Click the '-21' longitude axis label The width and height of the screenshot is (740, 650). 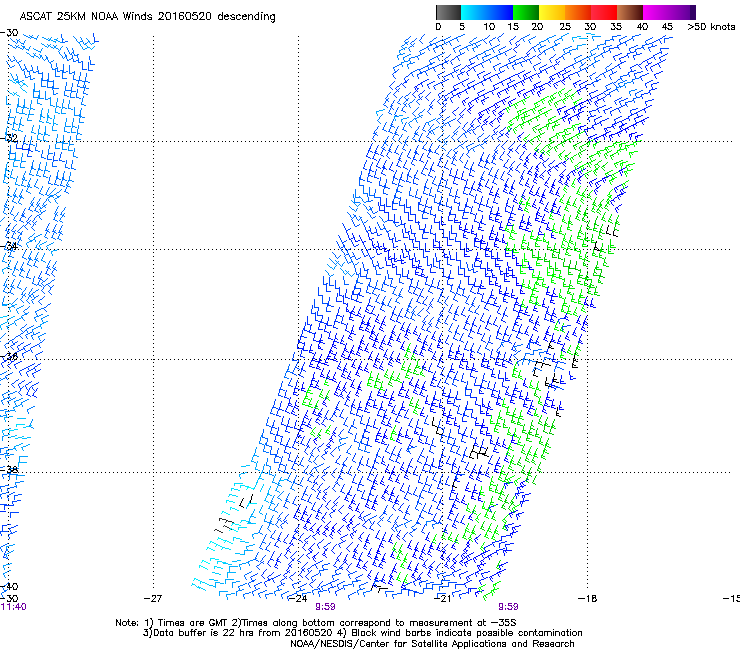pos(443,599)
